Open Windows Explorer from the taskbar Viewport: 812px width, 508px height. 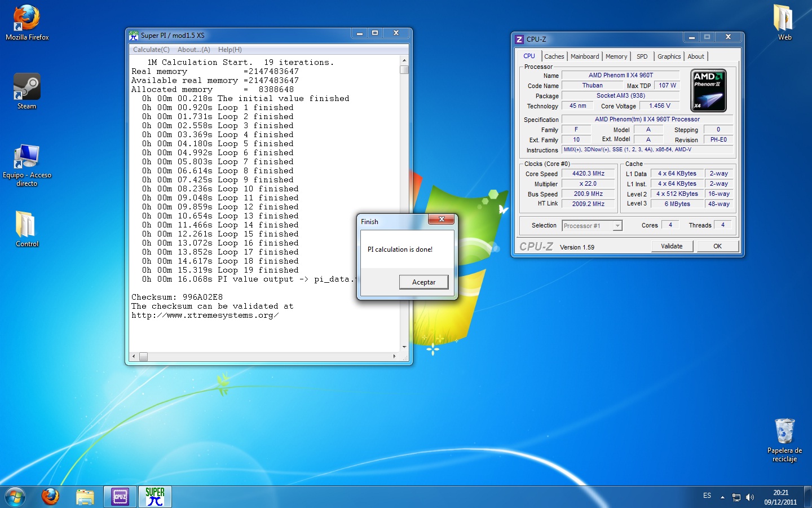click(x=85, y=497)
